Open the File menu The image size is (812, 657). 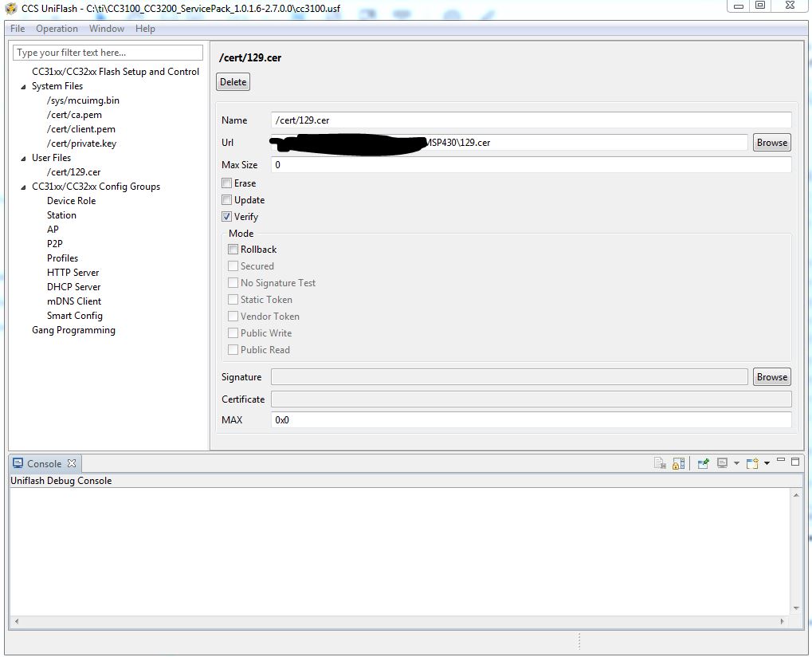[17, 29]
